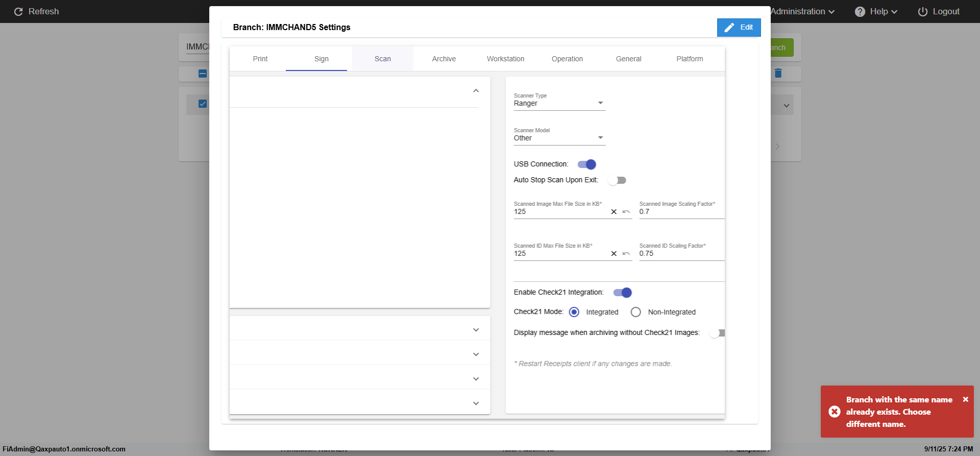Open the General tab
The image size is (980, 456).
628,59
